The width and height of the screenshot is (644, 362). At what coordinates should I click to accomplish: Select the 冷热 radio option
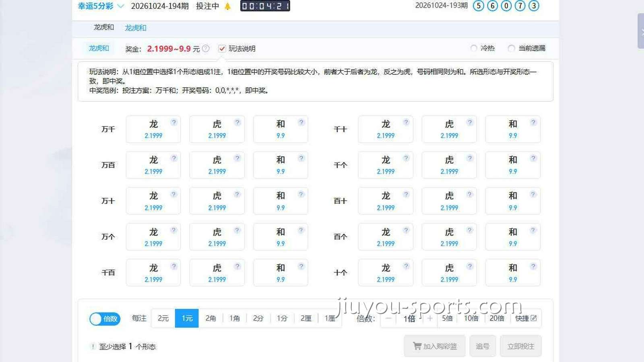click(474, 48)
